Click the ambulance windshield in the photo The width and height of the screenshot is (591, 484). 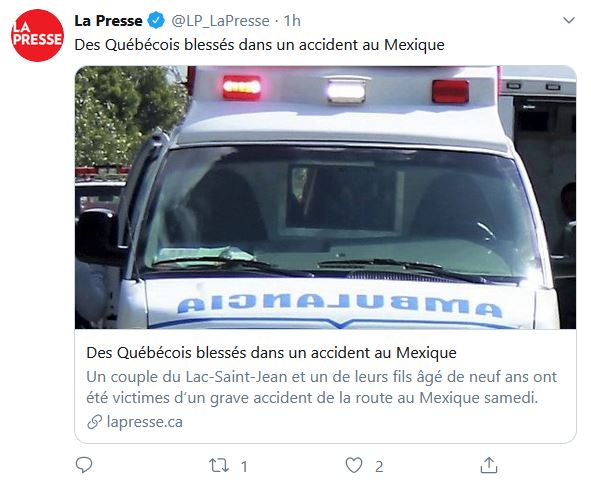339,211
